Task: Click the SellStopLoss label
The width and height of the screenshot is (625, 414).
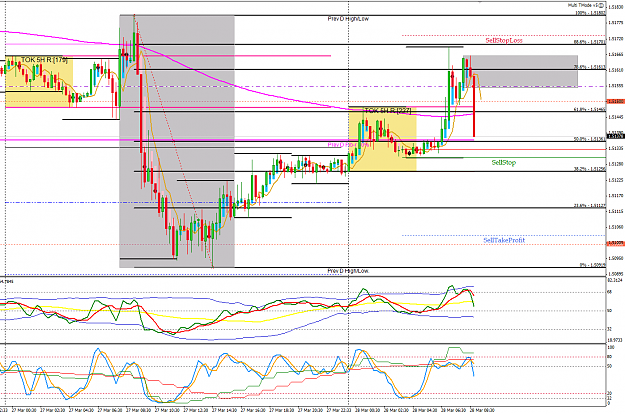Action: 504,40
